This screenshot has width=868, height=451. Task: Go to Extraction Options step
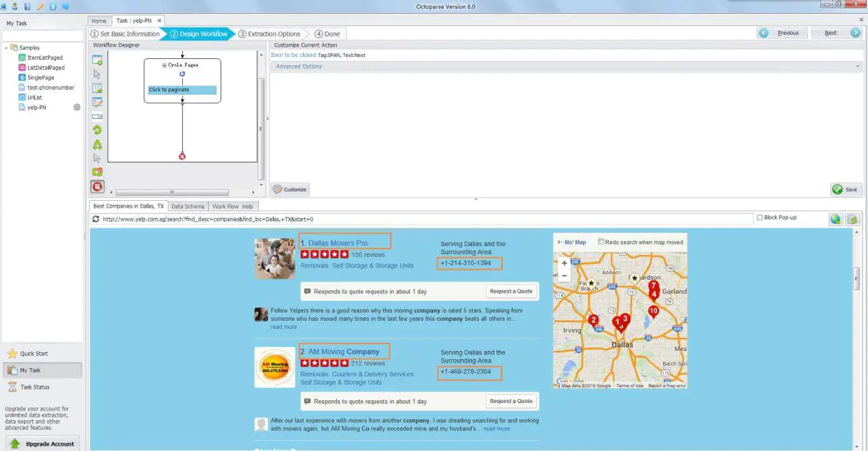(x=270, y=34)
